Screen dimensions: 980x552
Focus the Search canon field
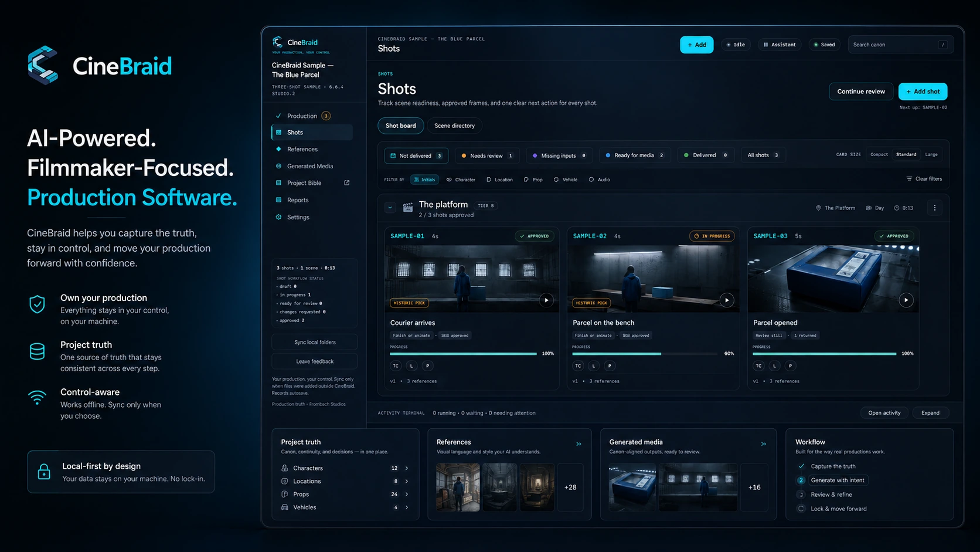pos(901,45)
